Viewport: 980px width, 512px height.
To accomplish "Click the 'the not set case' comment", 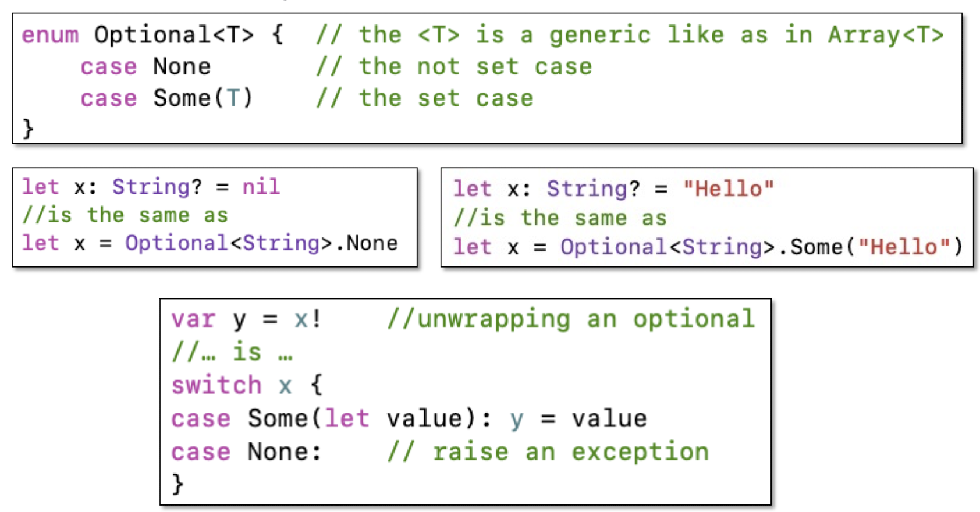I will pyautogui.click(x=454, y=66).
